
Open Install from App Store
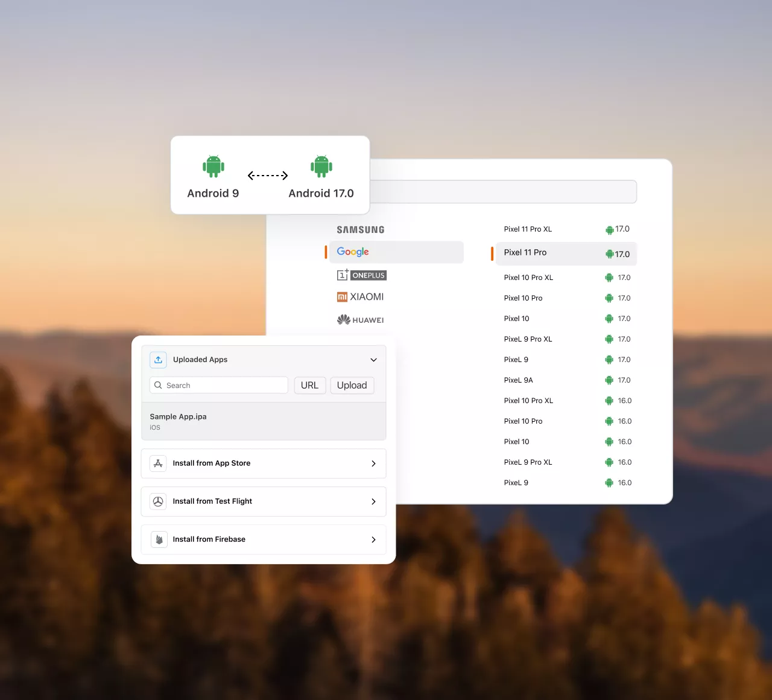264,463
